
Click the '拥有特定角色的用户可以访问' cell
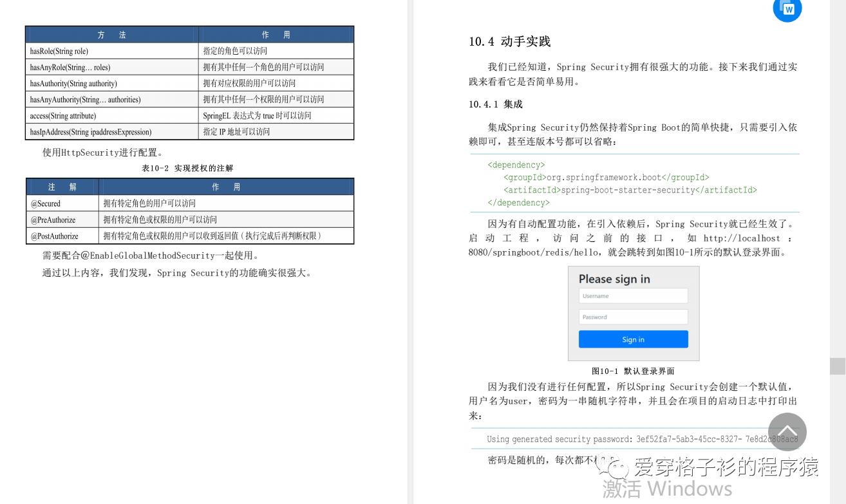[226, 203]
